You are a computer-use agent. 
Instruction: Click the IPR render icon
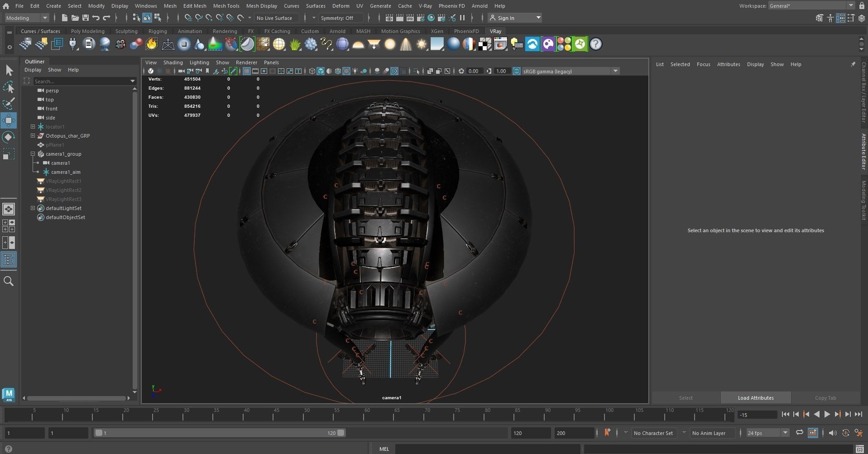(410, 18)
